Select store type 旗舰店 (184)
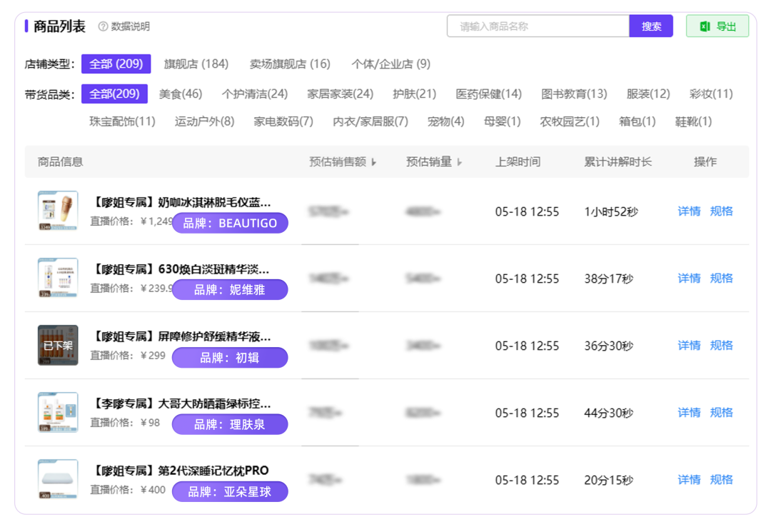 click(196, 64)
